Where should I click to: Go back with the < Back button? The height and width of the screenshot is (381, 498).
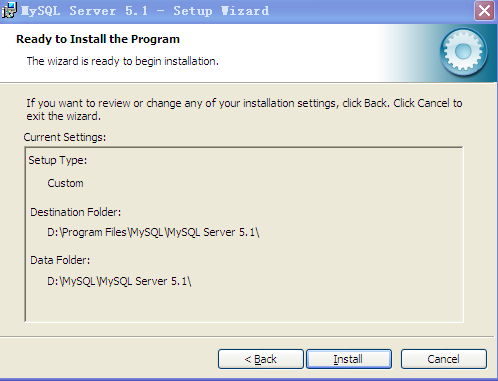pyautogui.click(x=261, y=359)
